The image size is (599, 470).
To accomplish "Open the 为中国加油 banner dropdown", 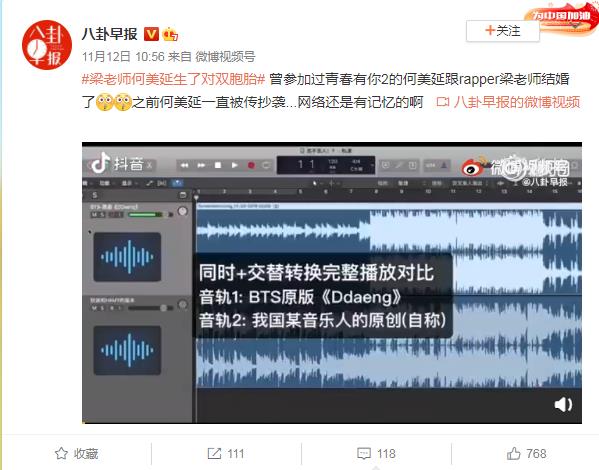I will [x=575, y=26].
